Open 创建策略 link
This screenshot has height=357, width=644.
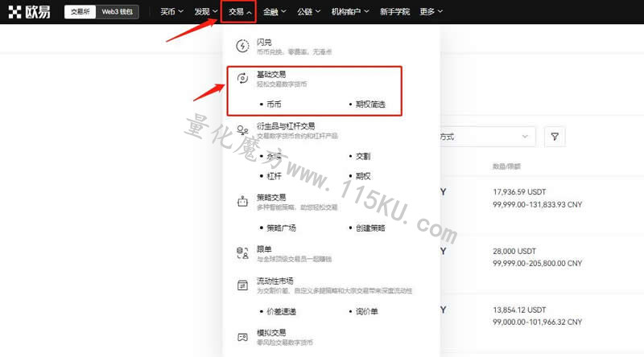click(370, 228)
